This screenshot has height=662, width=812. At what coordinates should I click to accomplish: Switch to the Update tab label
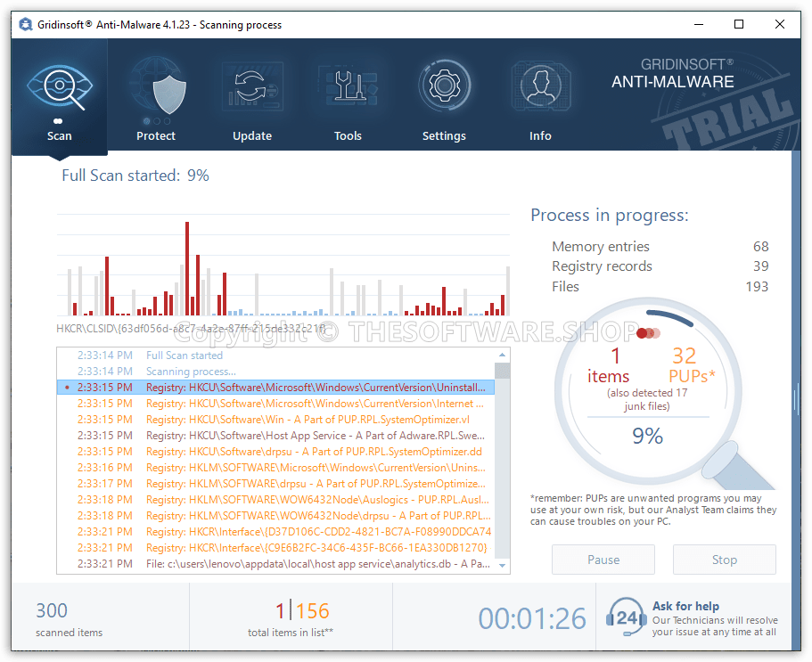(252, 136)
